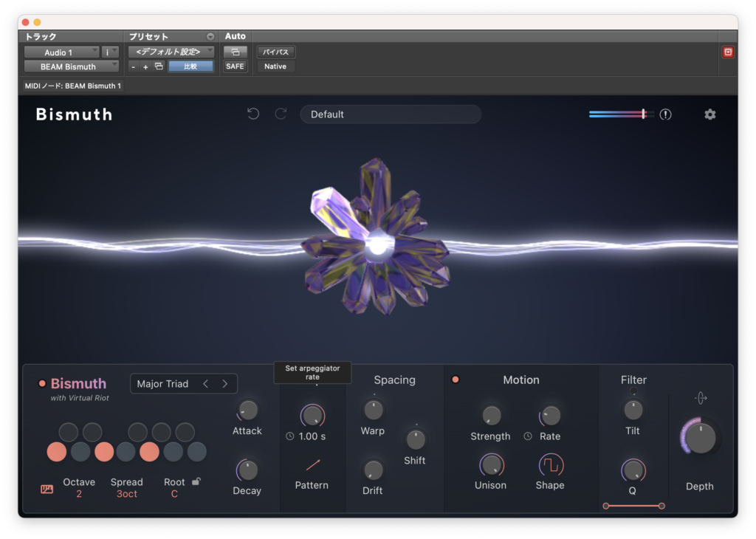Screen dimensions: 756x539
Task: Click the copy settings icon beside plus
Action: coord(159,66)
